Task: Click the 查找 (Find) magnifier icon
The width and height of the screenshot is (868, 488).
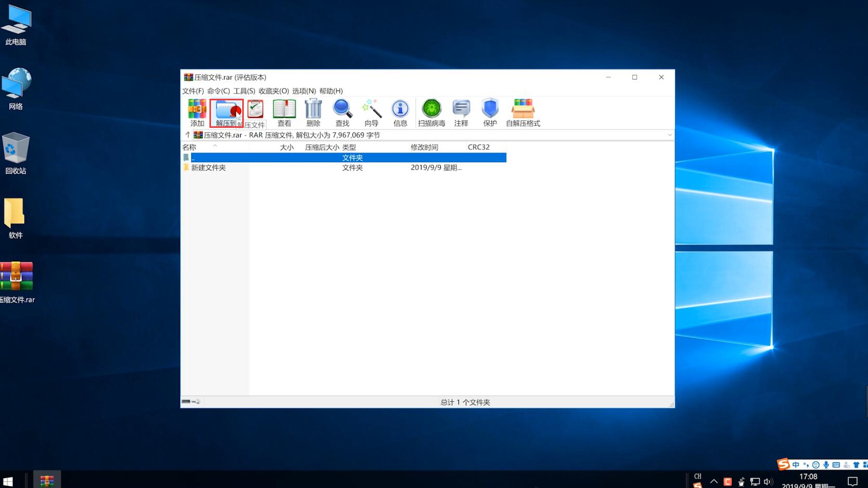Action: [342, 113]
